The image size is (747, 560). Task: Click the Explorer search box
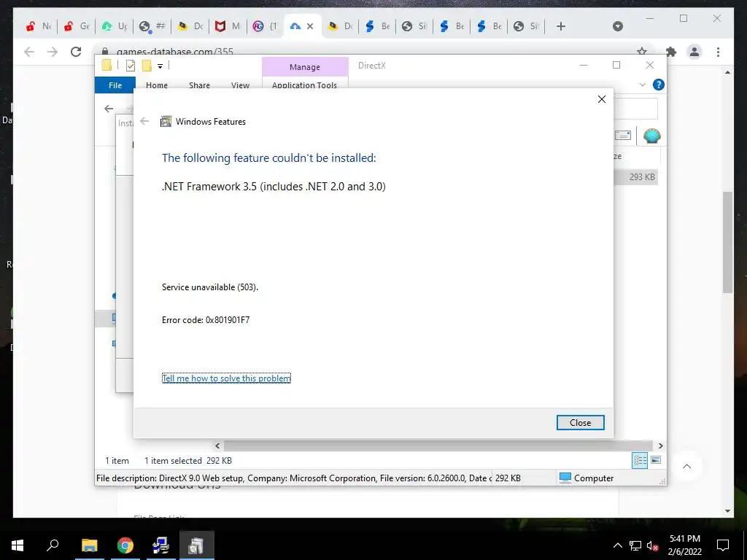pyautogui.click(x=635, y=109)
